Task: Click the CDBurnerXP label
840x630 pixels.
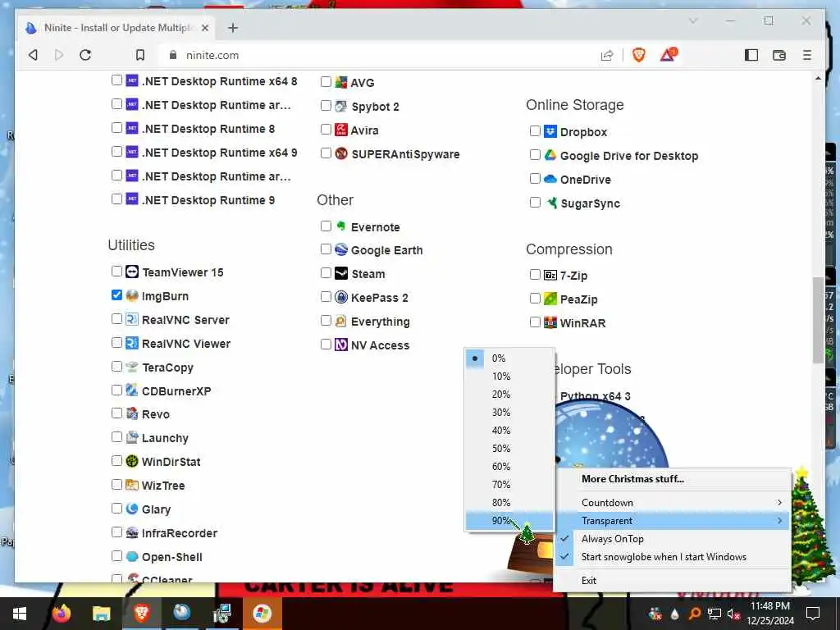Action: pyautogui.click(x=176, y=391)
